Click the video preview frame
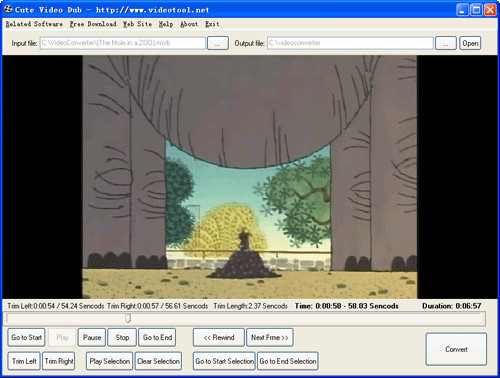 tap(250, 177)
